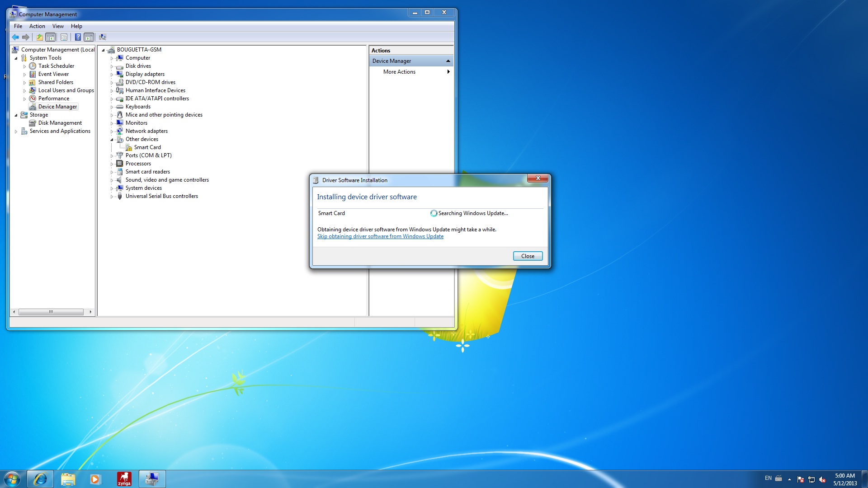Click the network tray icon

(x=811, y=479)
